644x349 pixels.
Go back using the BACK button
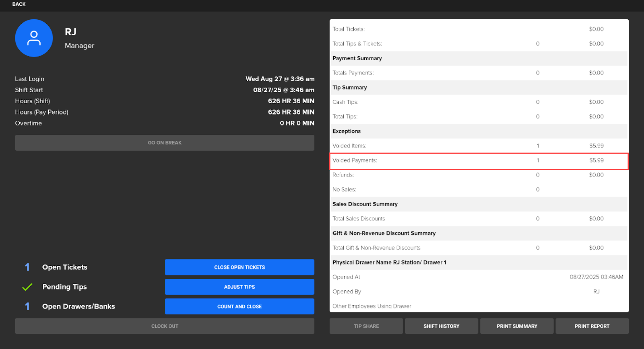pos(19,4)
